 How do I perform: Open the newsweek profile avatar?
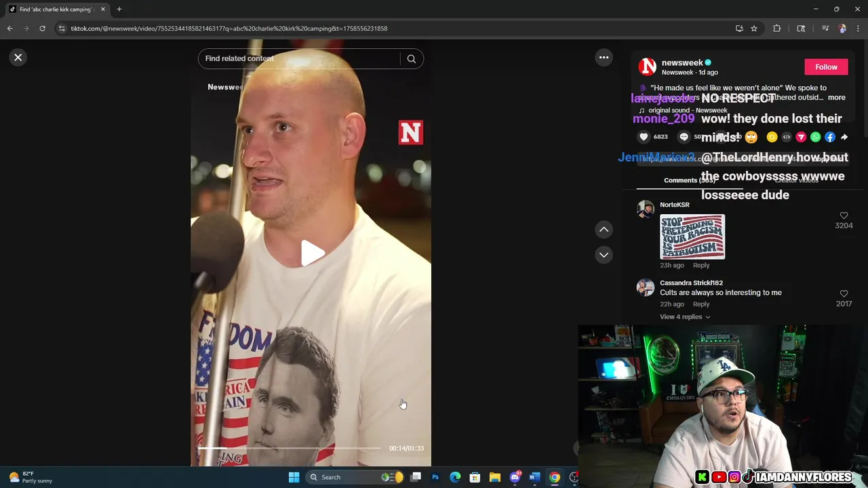pyautogui.click(x=648, y=66)
